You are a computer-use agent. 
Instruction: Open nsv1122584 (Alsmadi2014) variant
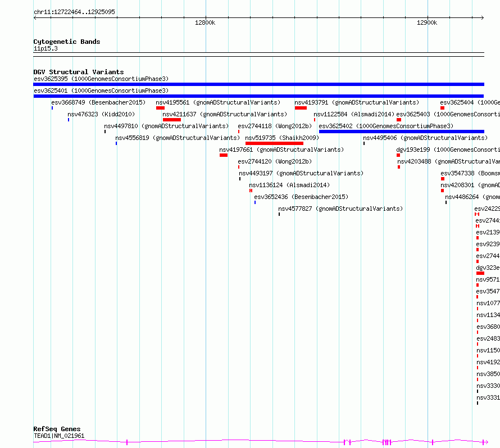coord(354,114)
